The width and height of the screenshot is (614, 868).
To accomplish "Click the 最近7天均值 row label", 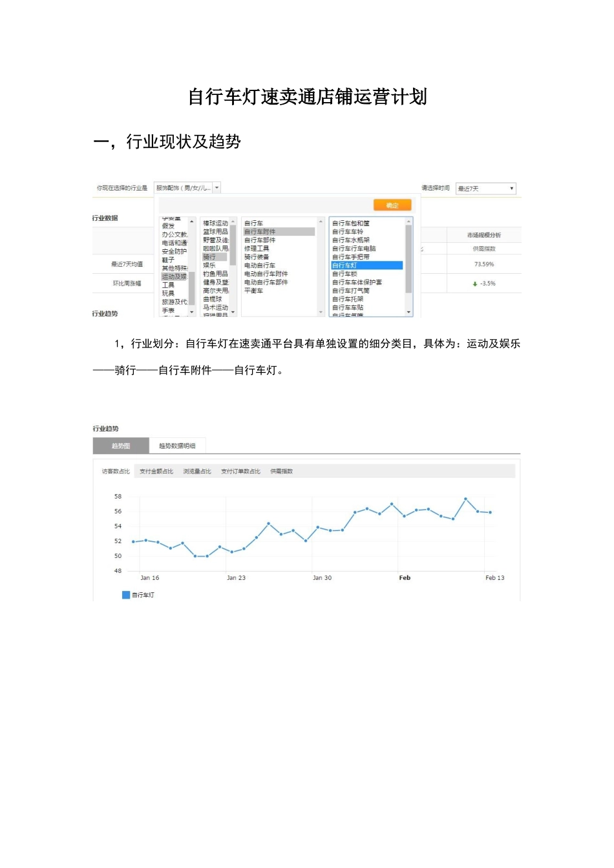I will click(127, 264).
